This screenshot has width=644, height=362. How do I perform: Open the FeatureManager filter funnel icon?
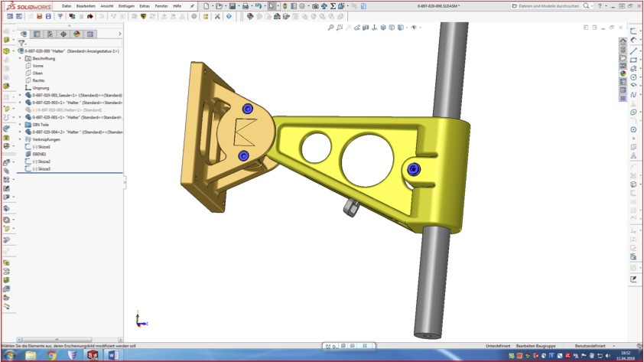22,43
